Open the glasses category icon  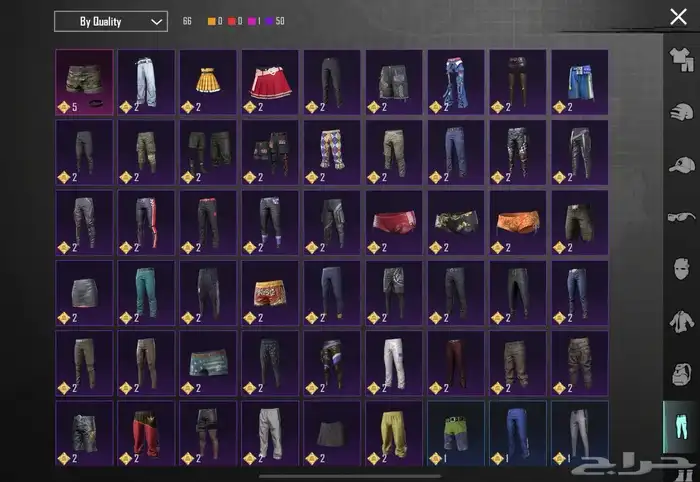tap(680, 216)
